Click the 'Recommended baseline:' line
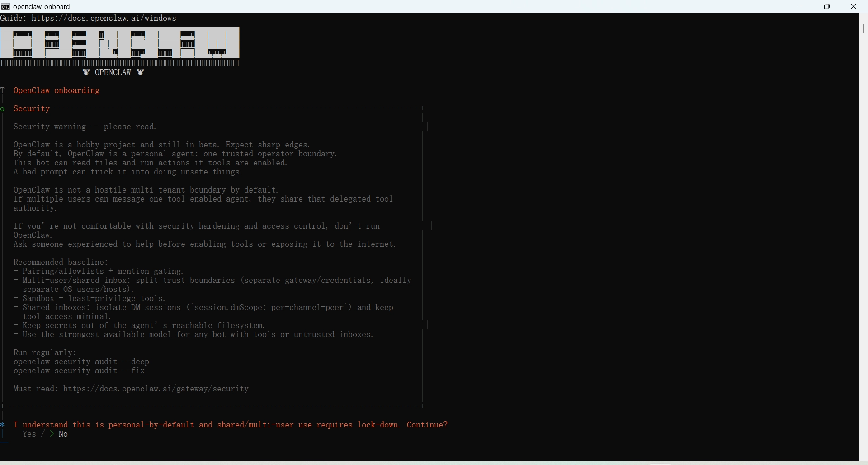 pyautogui.click(x=61, y=263)
